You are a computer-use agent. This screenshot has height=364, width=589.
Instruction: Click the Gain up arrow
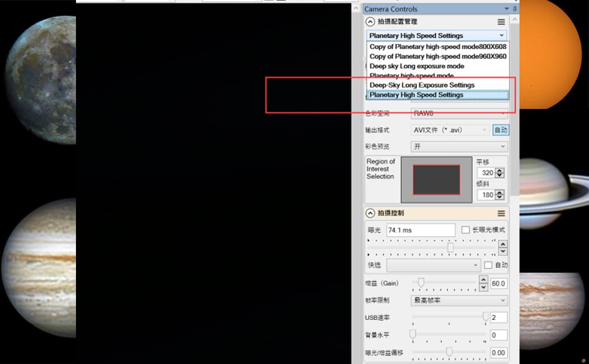pyautogui.click(x=484, y=280)
